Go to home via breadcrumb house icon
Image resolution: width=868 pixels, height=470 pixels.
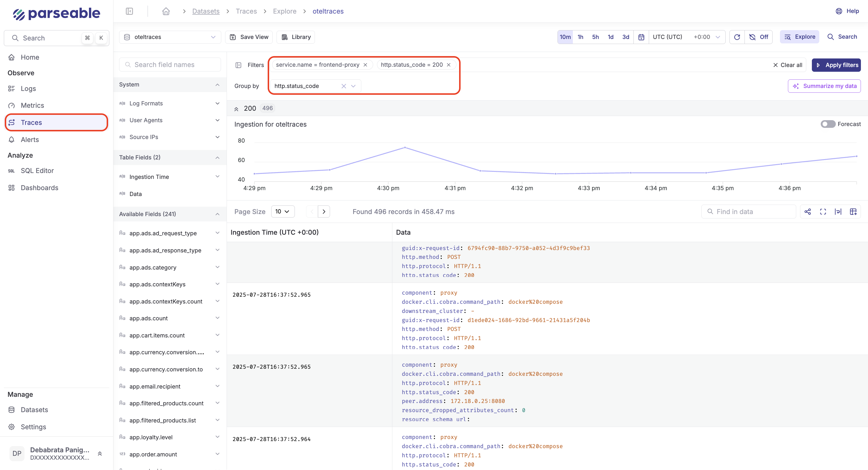click(x=166, y=11)
